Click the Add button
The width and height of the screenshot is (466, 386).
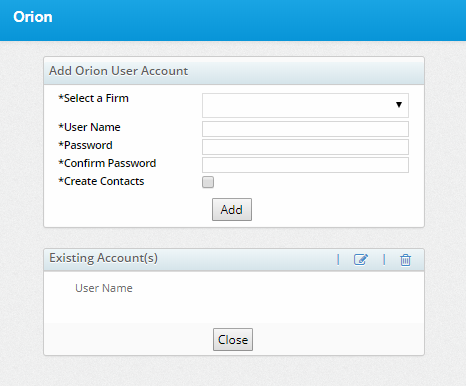[x=232, y=210]
